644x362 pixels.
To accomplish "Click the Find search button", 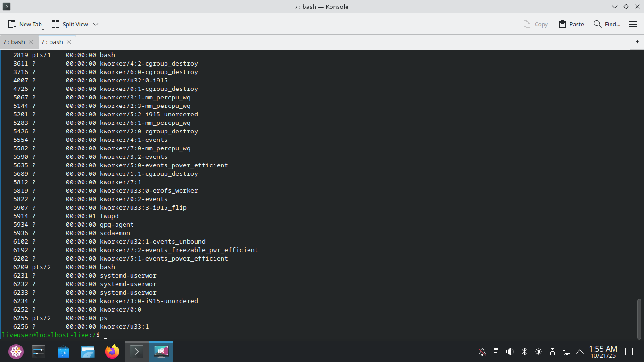I will tap(607, 24).
